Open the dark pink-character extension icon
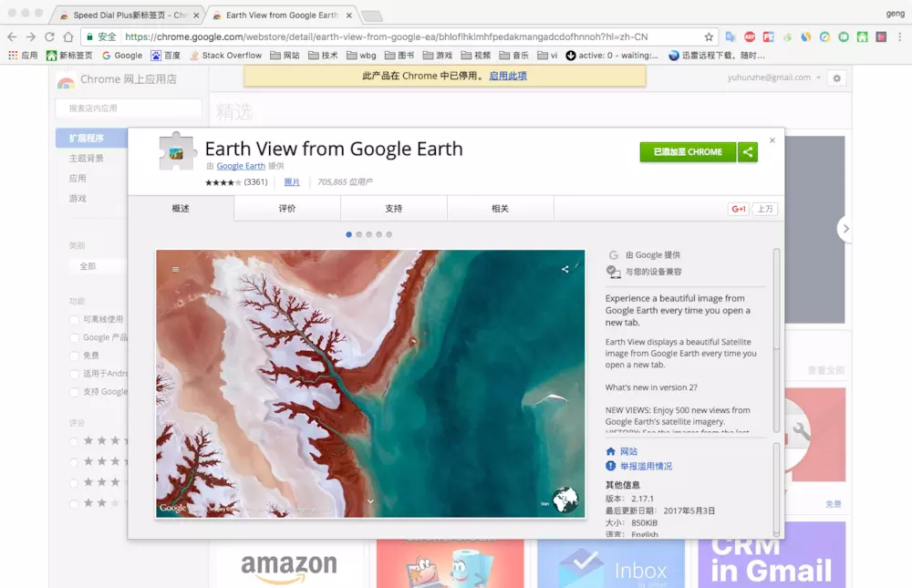 point(881,36)
